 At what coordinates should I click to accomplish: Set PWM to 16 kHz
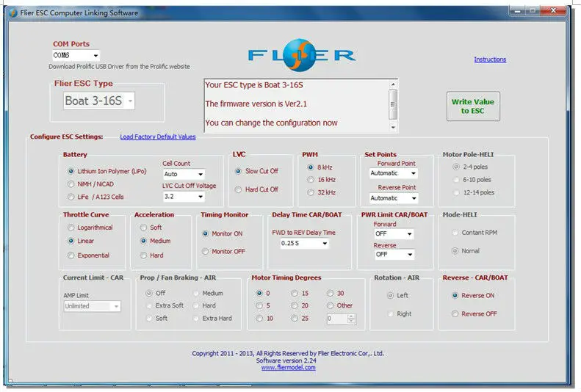[x=311, y=179]
